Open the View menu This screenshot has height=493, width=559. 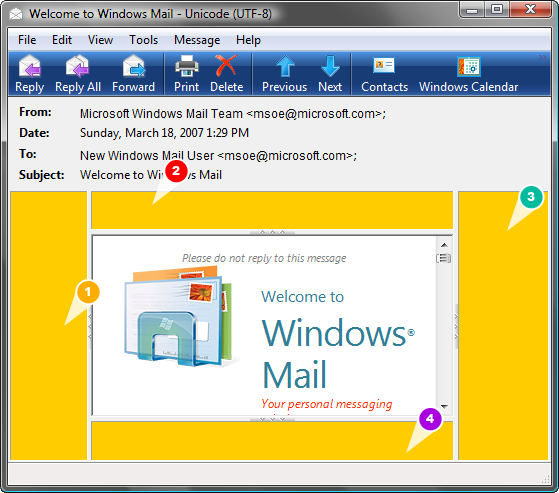101,40
